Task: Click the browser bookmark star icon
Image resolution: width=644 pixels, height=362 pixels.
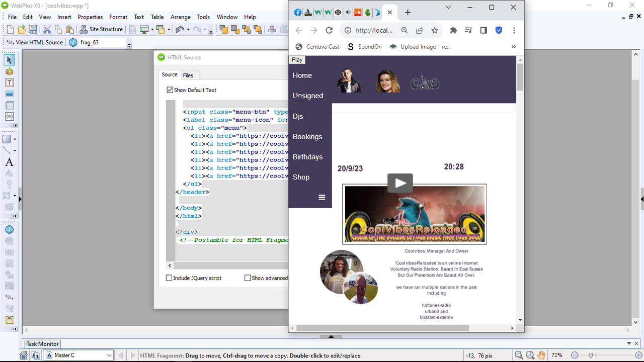Action: pos(435,30)
